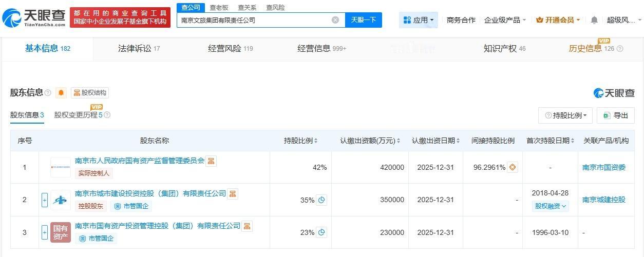Open the 商务合作 link
644x257 pixels.
(461, 20)
